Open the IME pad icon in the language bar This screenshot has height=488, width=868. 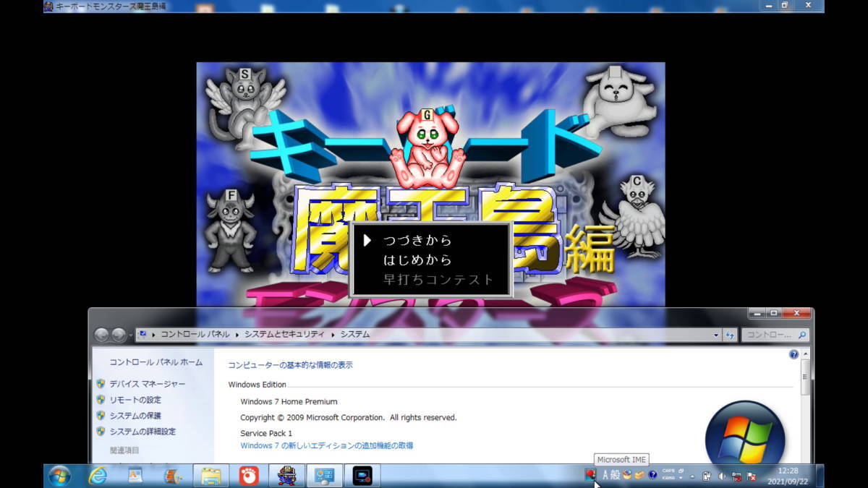(626, 475)
